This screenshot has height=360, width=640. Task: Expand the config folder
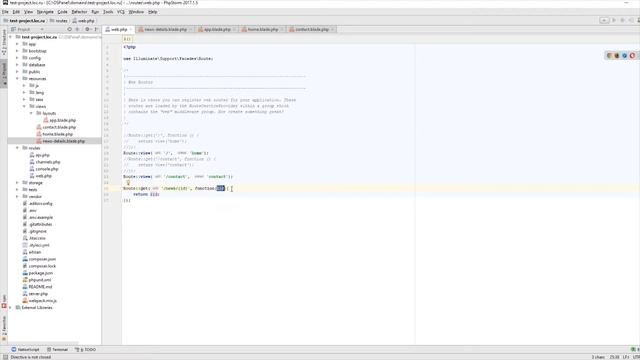coord(17,58)
